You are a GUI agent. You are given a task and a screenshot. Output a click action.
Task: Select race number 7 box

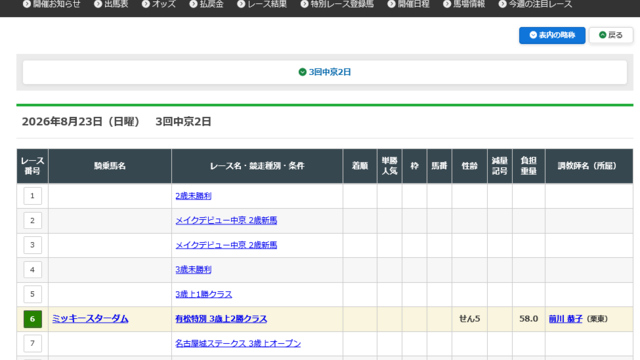coord(32,343)
